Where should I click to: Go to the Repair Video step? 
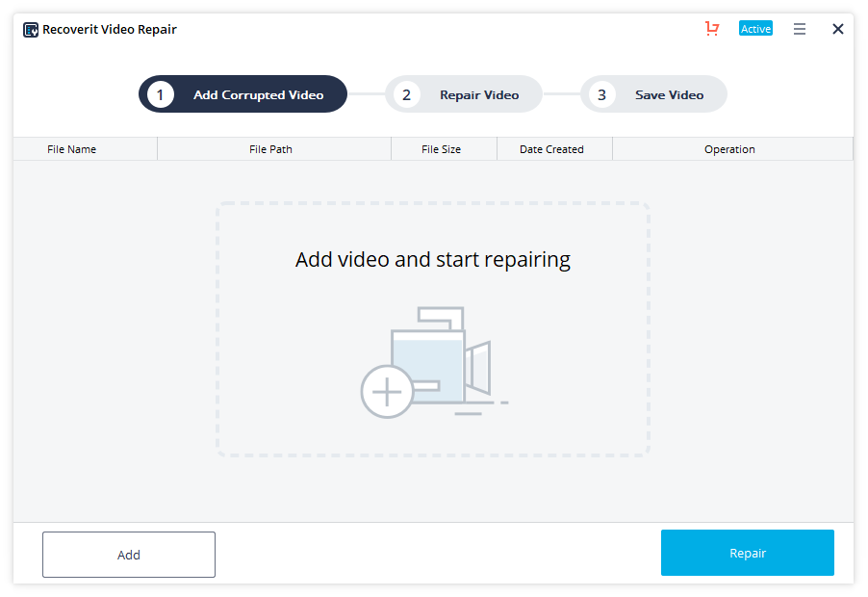point(464,94)
